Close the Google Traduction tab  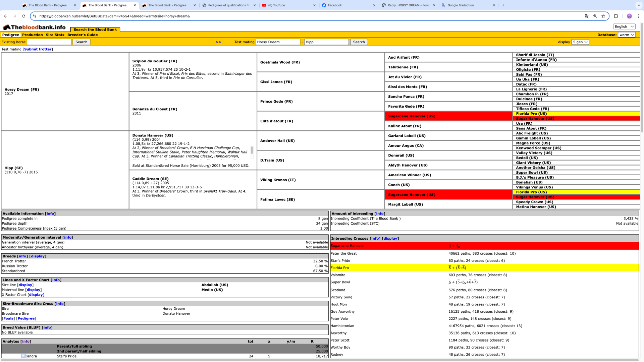(x=494, y=5)
